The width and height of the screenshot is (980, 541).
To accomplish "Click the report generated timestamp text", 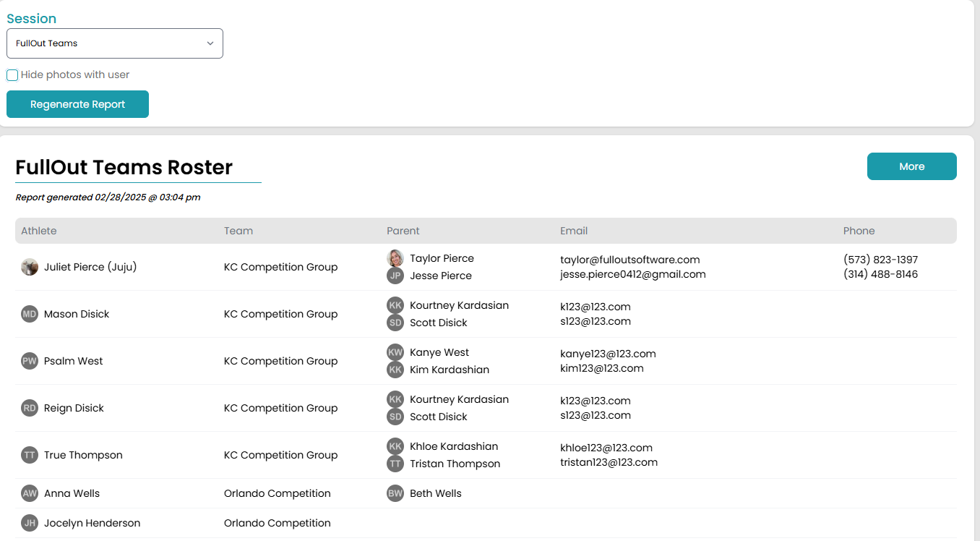I will pos(108,197).
